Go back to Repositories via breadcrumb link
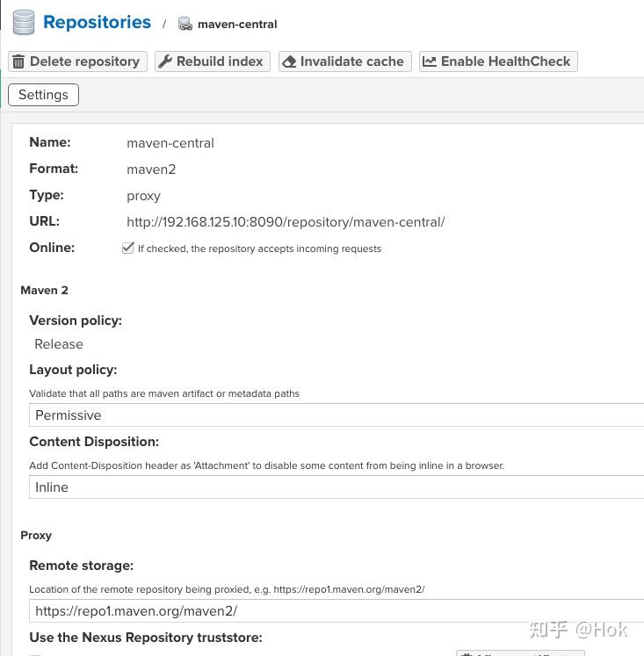 (97, 22)
